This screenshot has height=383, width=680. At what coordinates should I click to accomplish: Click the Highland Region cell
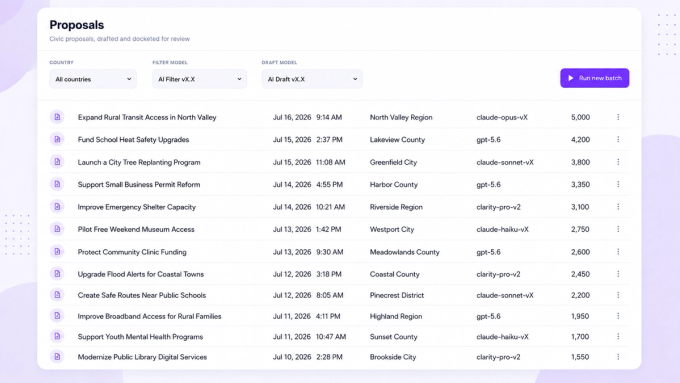[x=396, y=316]
